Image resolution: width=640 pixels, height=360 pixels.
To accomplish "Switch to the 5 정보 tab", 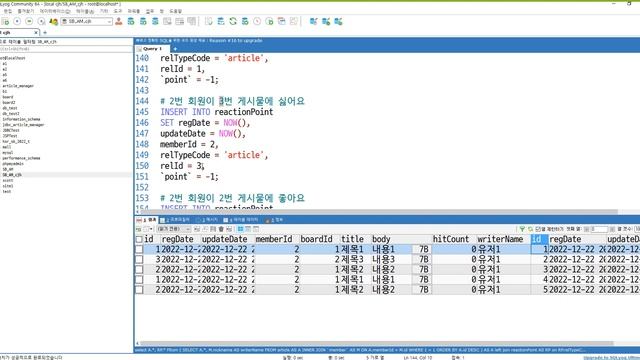I will click(274, 220).
